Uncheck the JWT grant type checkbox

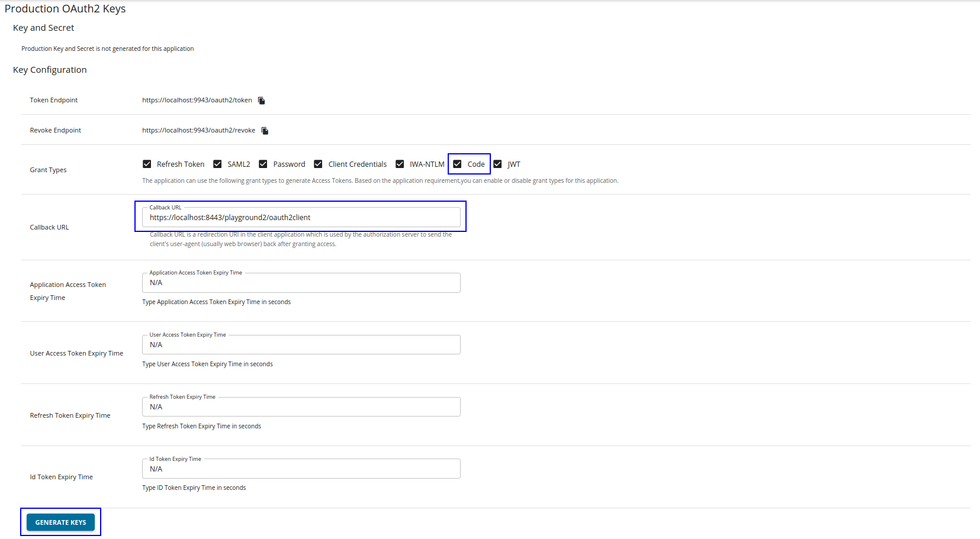[x=498, y=164]
